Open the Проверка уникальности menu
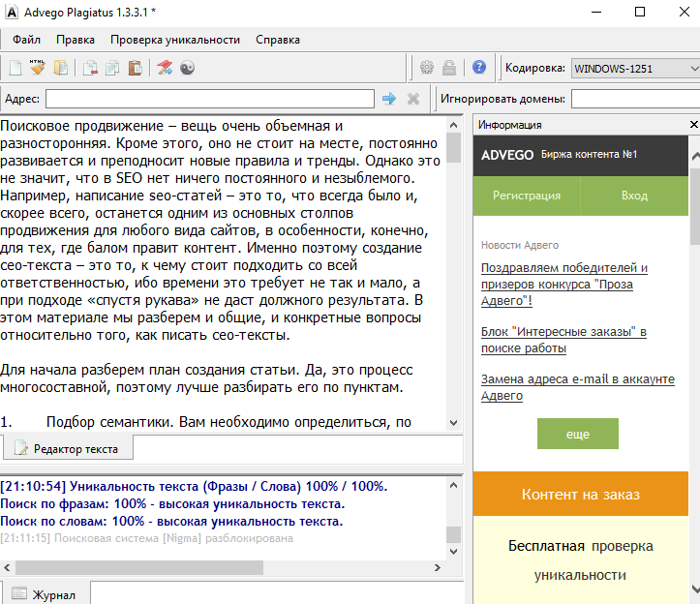The width and height of the screenshot is (700, 604). pos(175,40)
